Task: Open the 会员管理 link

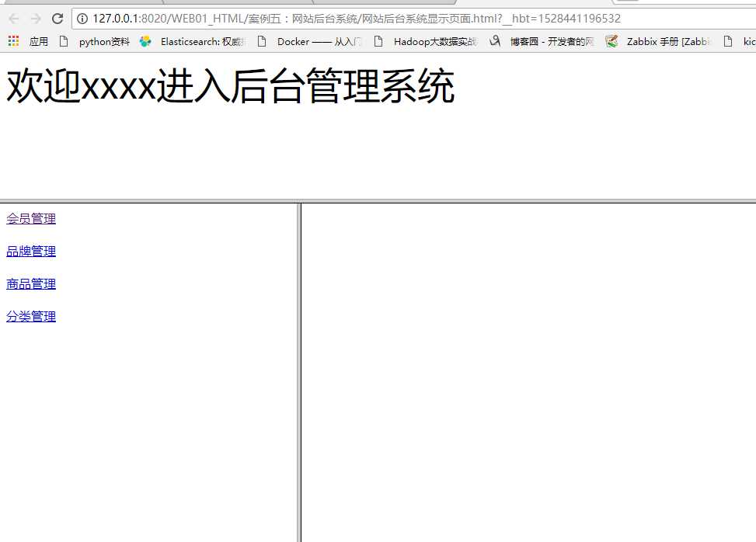Action: coord(31,219)
